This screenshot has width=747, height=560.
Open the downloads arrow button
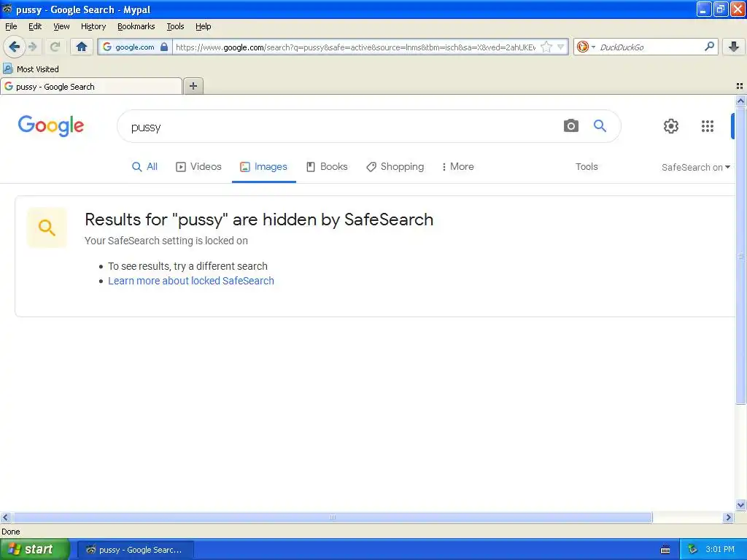coord(734,47)
